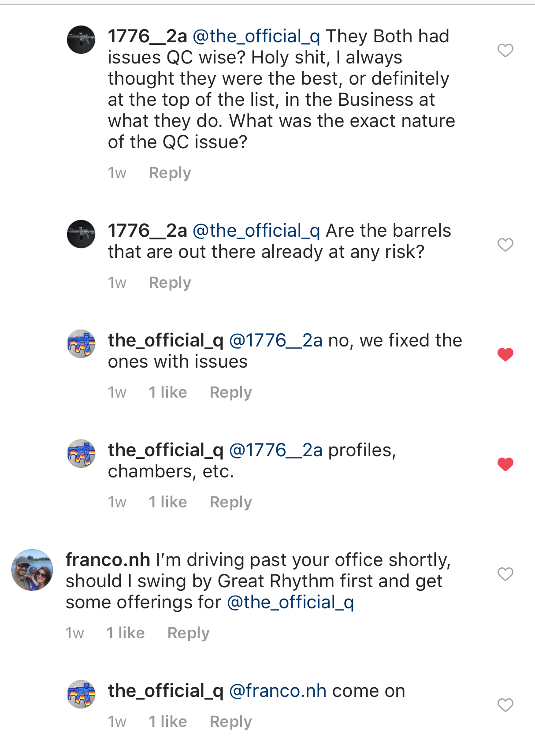Reply to 'Are the barrels' comment

[170, 283]
